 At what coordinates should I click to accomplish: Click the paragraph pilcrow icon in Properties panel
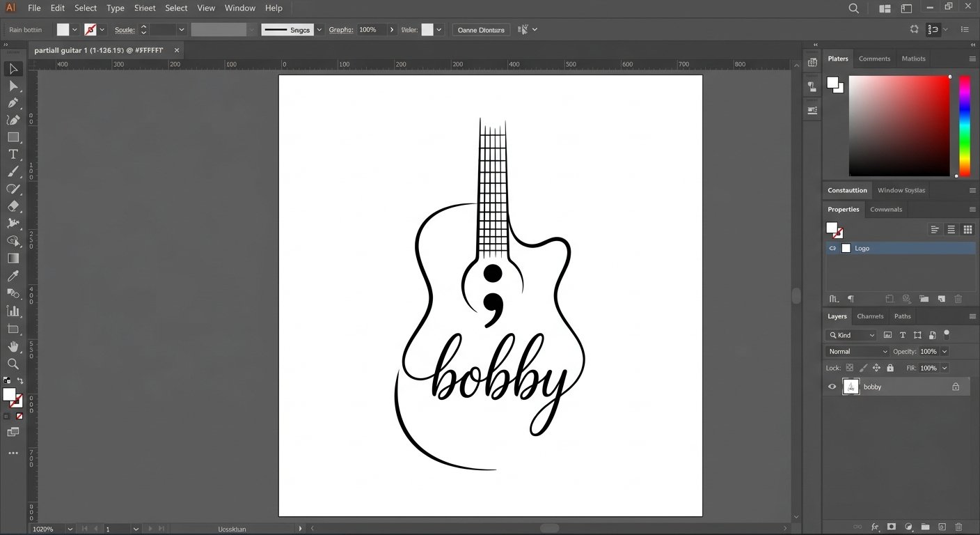pos(851,299)
